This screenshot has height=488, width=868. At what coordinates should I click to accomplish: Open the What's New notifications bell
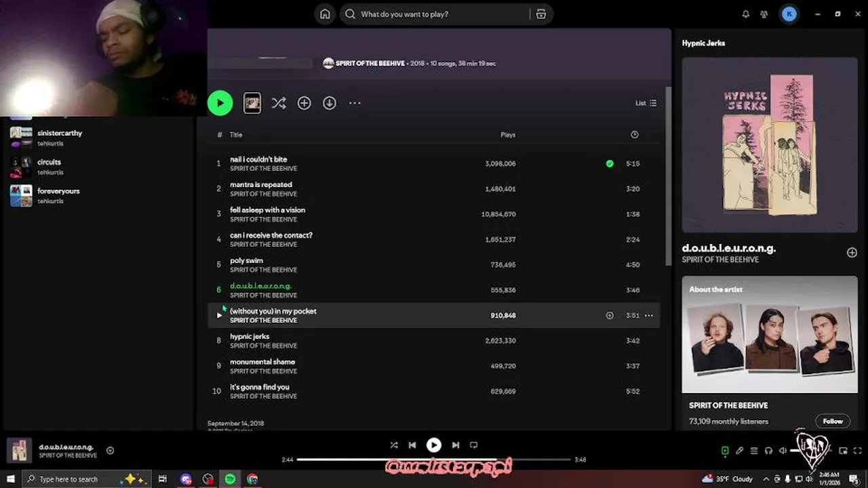coord(746,14)
